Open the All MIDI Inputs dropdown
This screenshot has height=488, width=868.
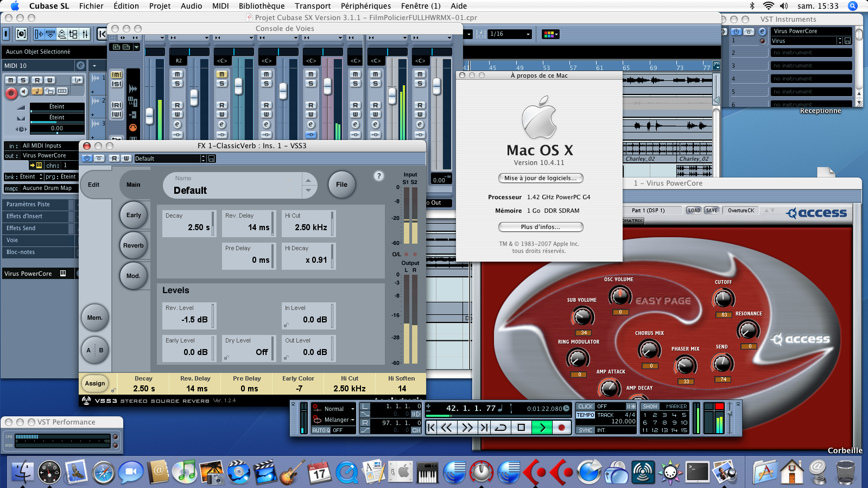tap(49, 145)
